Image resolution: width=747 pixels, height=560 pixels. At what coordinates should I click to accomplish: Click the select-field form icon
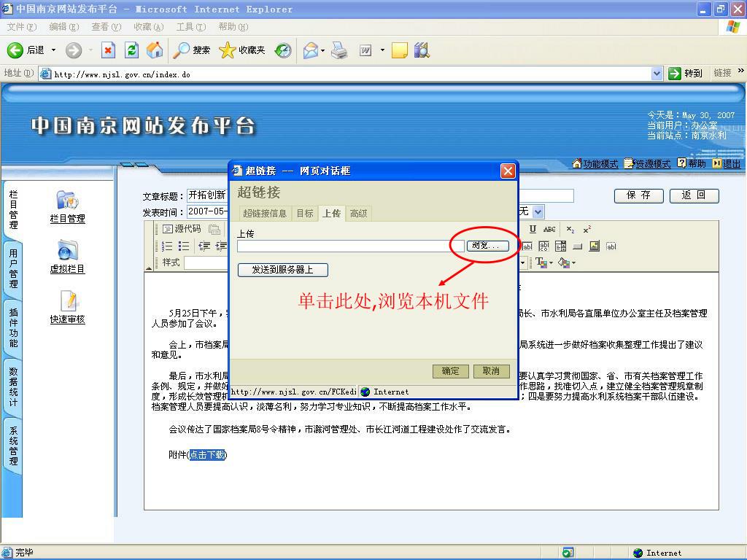(561, 246)
